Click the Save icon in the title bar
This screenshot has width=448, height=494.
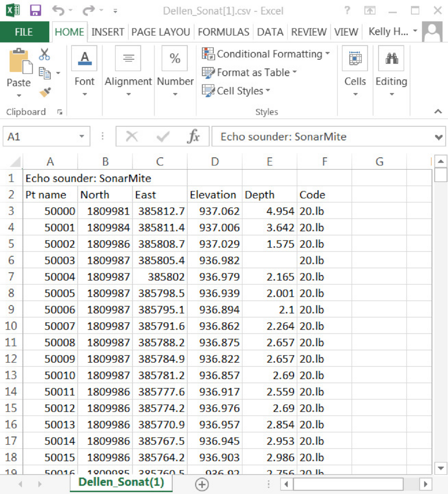(x=35, y=11)
